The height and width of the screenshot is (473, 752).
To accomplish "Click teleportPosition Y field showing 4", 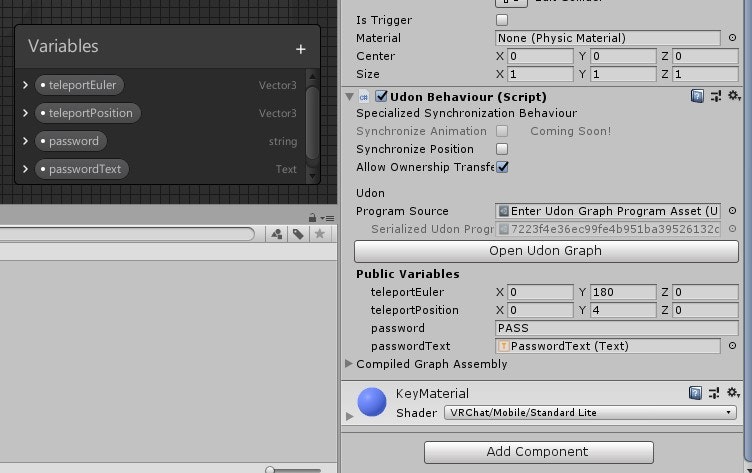I will click(623, 310).
